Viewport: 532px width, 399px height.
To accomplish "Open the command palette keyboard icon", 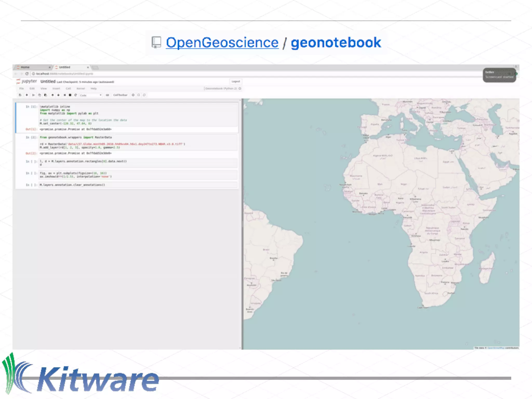I will [107, 95].
